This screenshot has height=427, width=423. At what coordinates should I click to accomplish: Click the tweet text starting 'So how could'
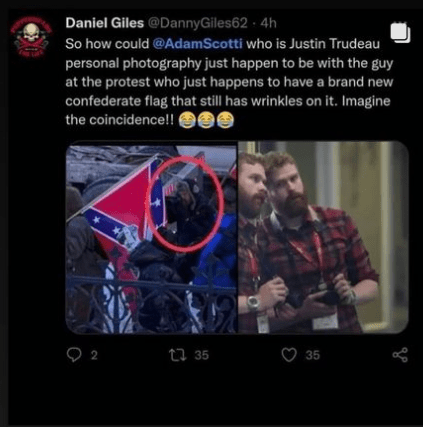tap(229, 82)
